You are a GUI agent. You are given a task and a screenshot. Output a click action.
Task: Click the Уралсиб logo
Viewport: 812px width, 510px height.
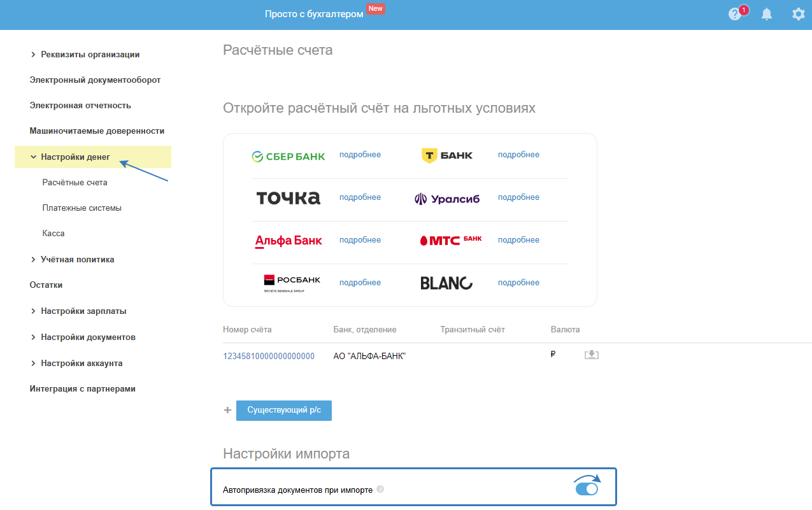[447, 199]
